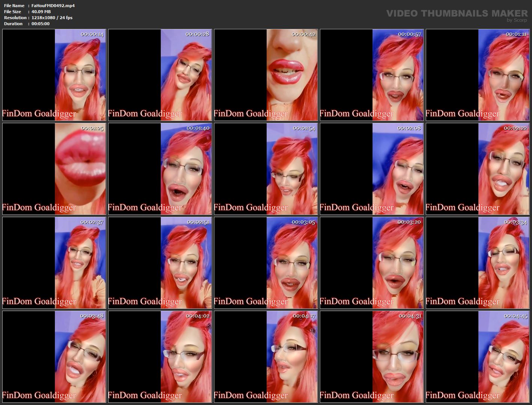The height and width of the screenshot is (405, 532).
Task: Open the thumbnail stamped 00:02:22
Action: pos(478,169)
